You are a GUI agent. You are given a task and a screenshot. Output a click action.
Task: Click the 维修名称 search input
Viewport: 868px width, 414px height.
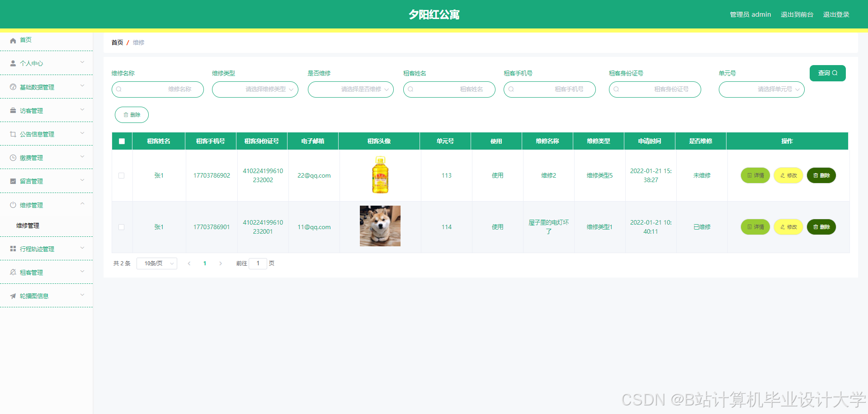click(158, 89)
